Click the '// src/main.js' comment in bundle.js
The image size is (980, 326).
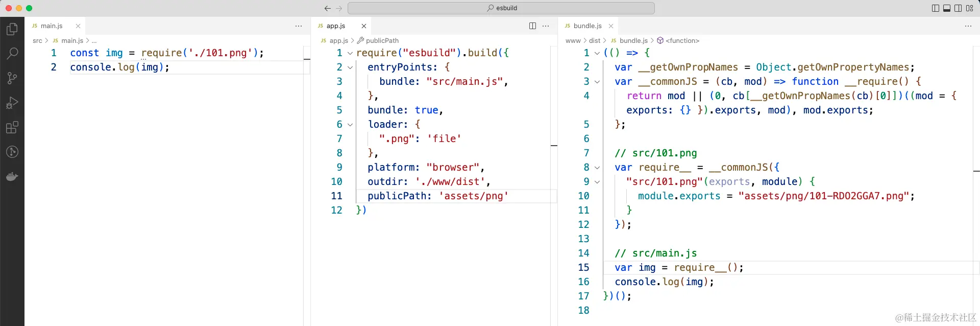coord(656,253)
